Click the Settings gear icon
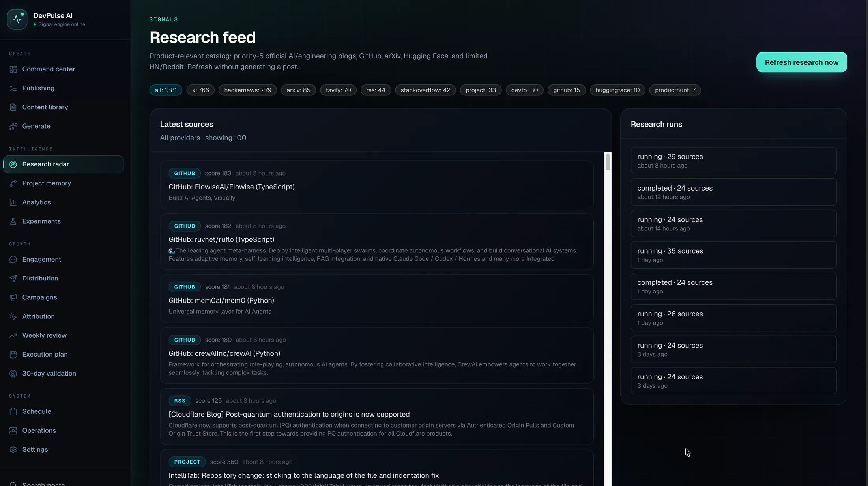This screenshot has width=868, height=486. (13, 449)
